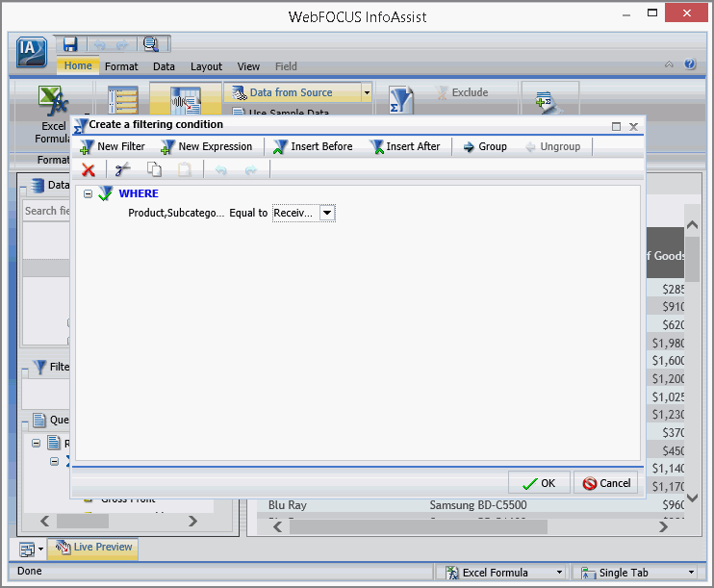
Task: Open the Format ribbon tab
Action: point(121,66)
